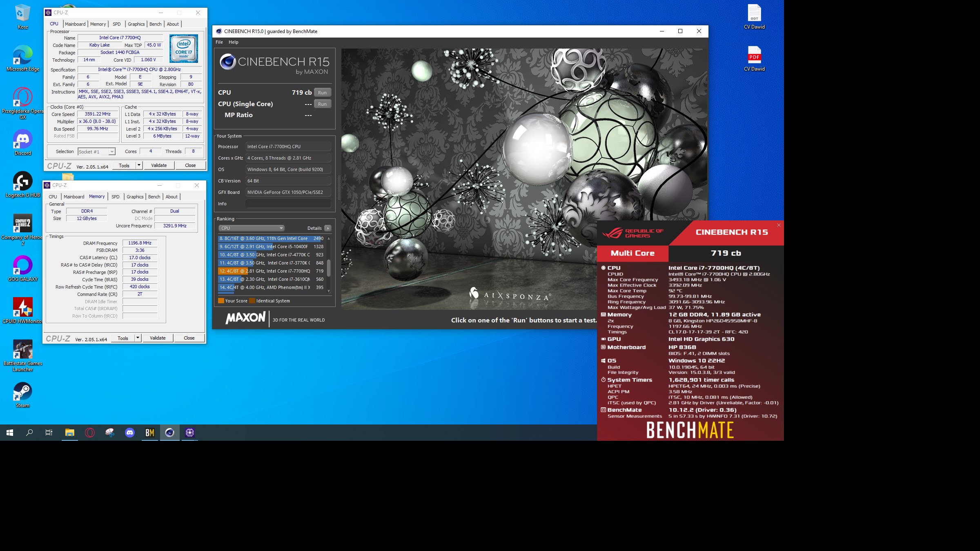Select ranking row 8 11th Gen Intel Core
Viewport: 980px width, 551px height.
pos(272,238)
